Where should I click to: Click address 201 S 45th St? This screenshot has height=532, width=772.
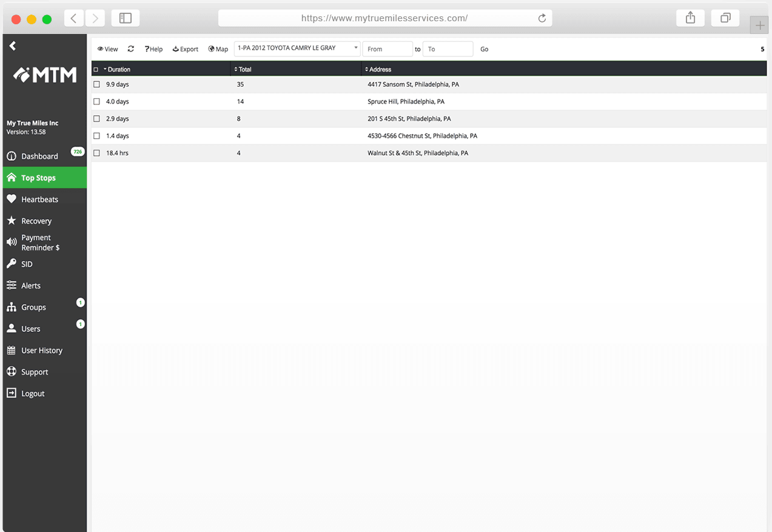point(409,119)
